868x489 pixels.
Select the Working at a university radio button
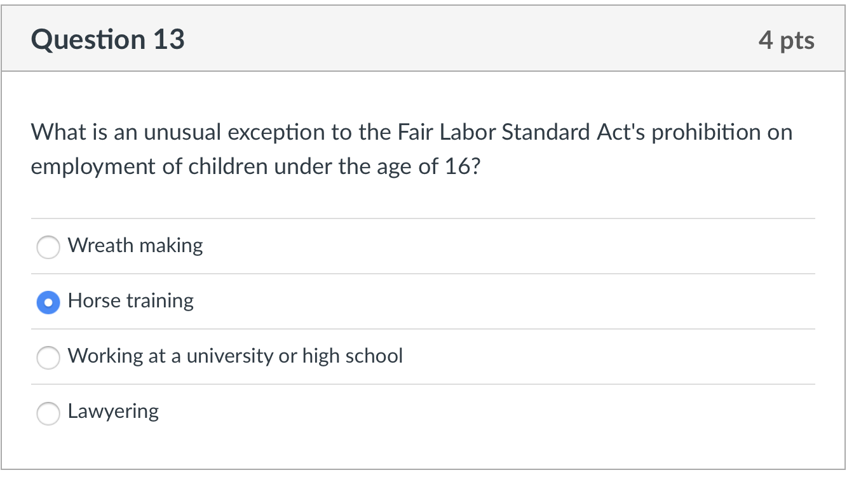pyautogui.click(x=48, y=358)
